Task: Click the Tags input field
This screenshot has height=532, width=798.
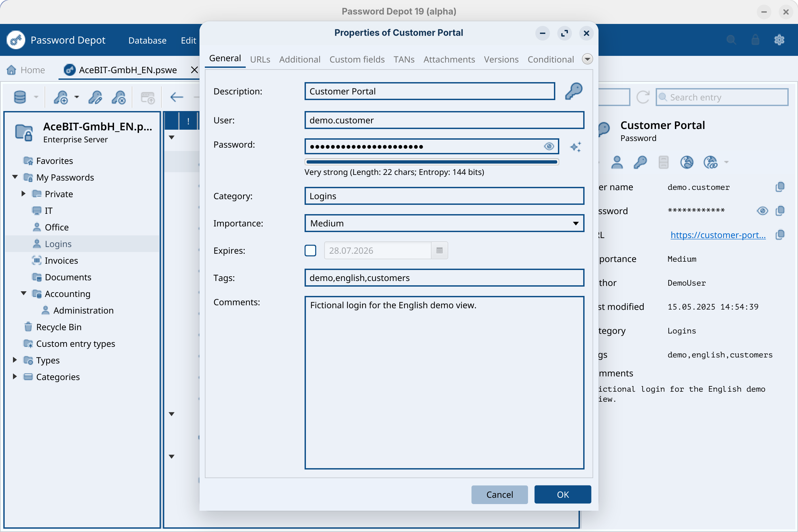Action: click(x=444, y=278)
